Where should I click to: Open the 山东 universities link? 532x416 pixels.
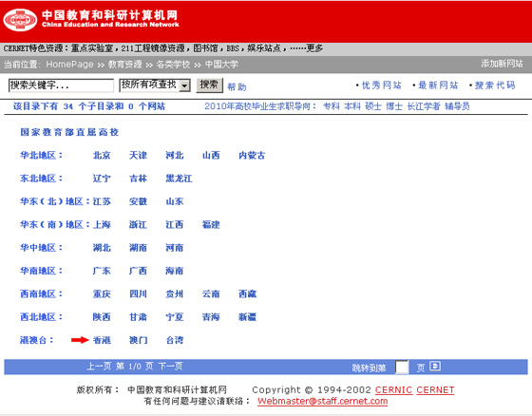(175, 201)
